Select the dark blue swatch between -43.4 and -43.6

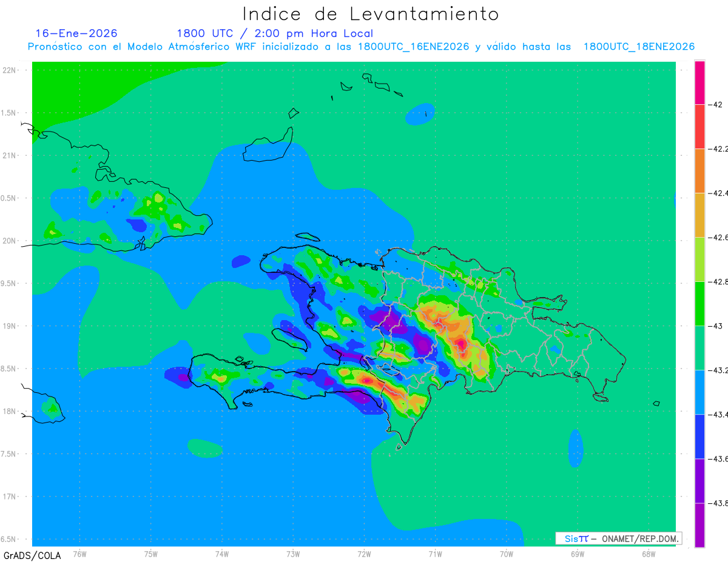[699, 437]
